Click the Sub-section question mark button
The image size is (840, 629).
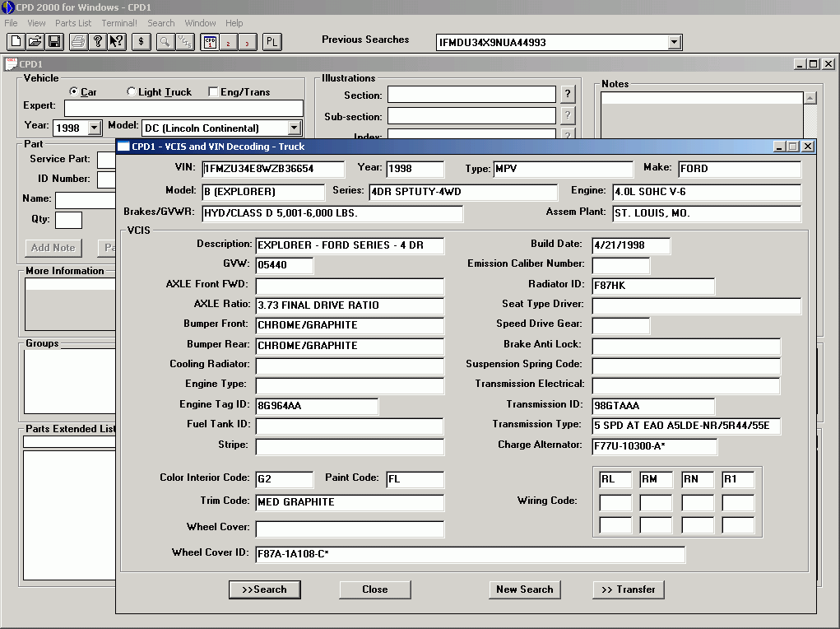(x=568, y=115)
